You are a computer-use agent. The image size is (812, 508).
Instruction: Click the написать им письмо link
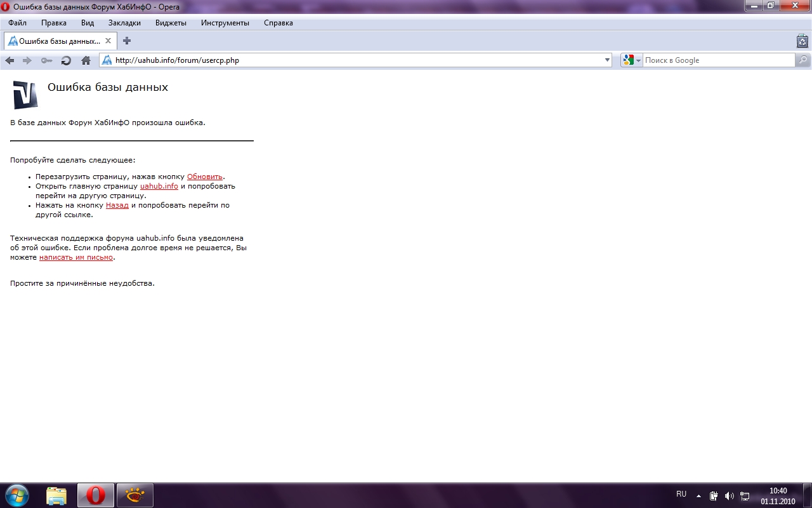76,257
